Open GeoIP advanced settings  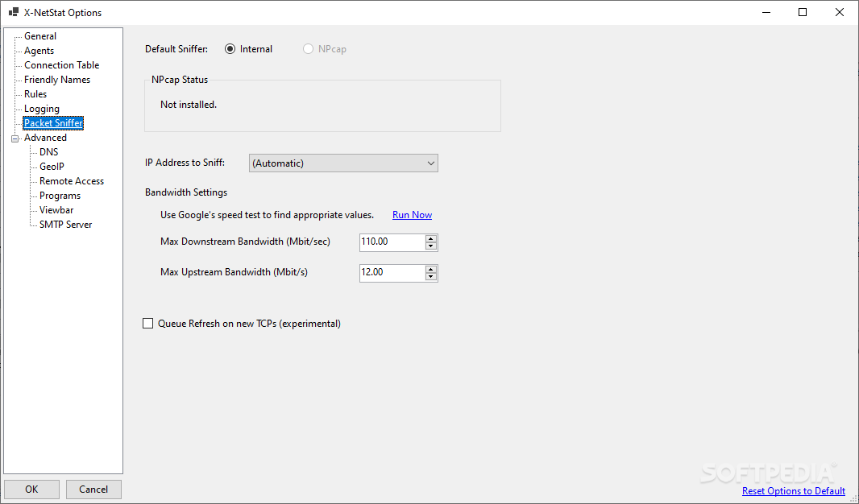click(52, 167)
